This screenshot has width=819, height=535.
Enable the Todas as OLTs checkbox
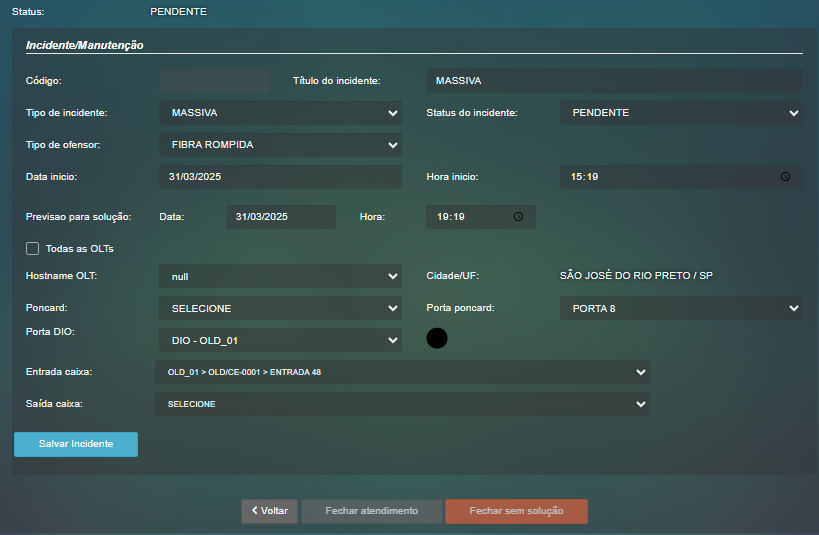coord(33,248)
